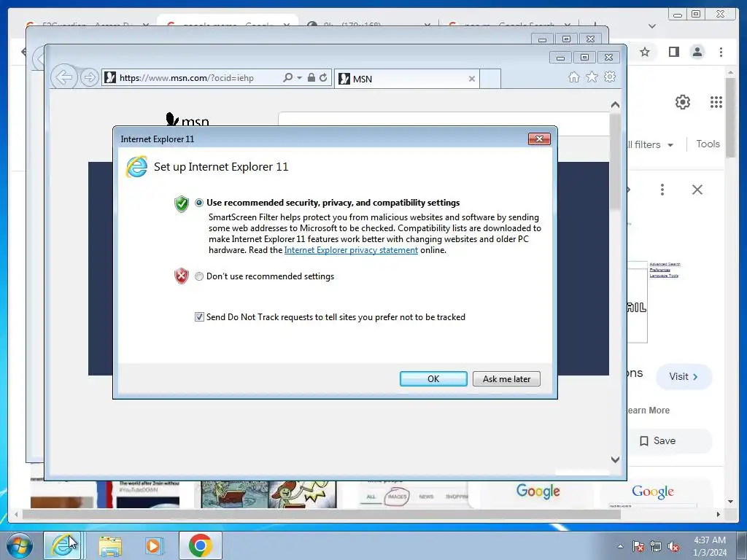Open the Windows Start menu
The width and height of the screenshot is (747, 560).
tap(19, 545)
